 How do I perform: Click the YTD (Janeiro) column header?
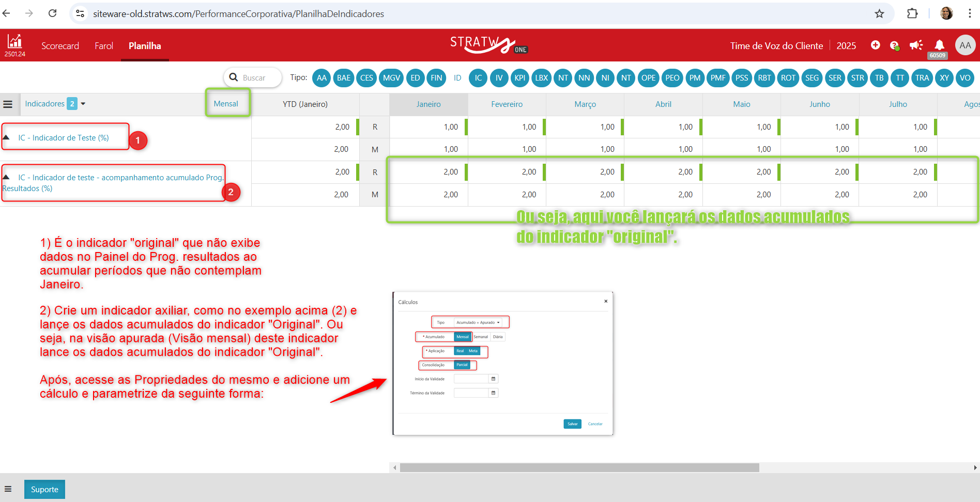(x=305, y=104)
